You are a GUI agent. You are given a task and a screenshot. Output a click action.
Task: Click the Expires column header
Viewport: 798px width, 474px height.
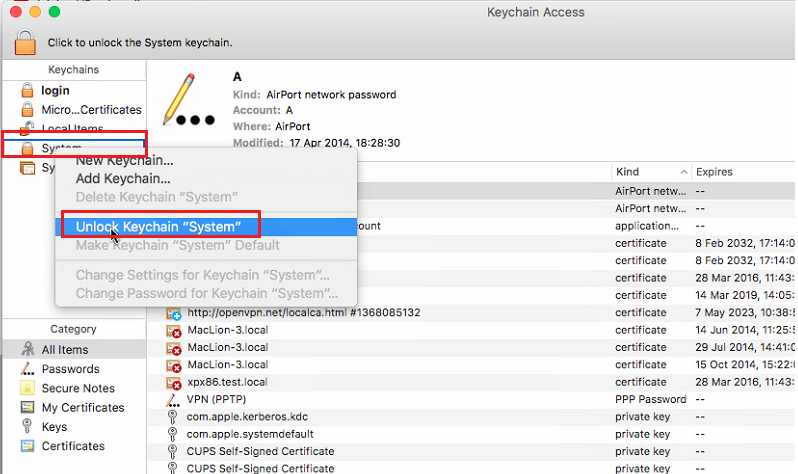[714, 172]
